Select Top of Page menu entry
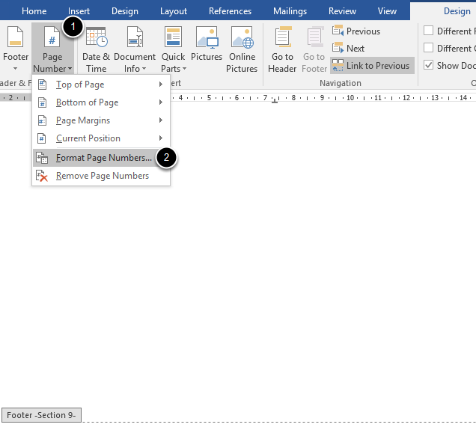Screen dimensions: 476x448 point(101,85)
